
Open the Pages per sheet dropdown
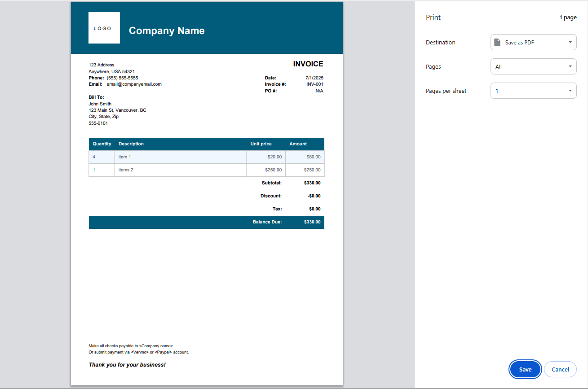pyautogui.click(x=533, y=91)
